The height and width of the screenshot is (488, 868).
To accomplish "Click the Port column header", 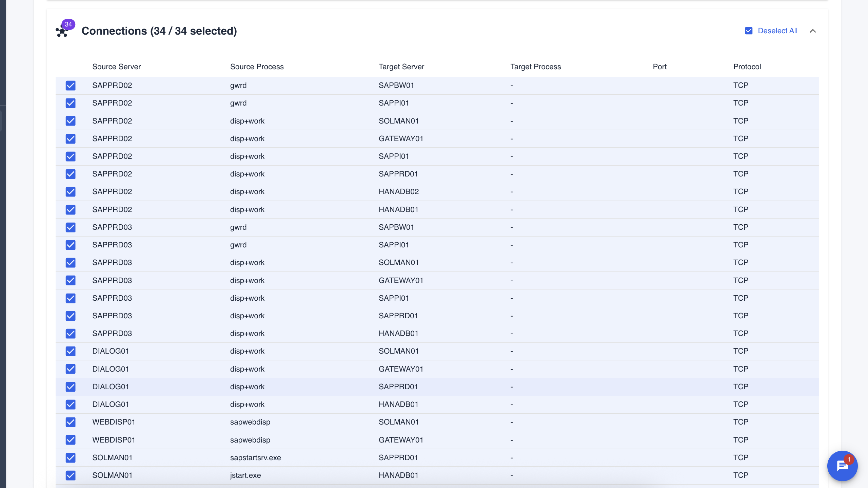I will [659, 67].
